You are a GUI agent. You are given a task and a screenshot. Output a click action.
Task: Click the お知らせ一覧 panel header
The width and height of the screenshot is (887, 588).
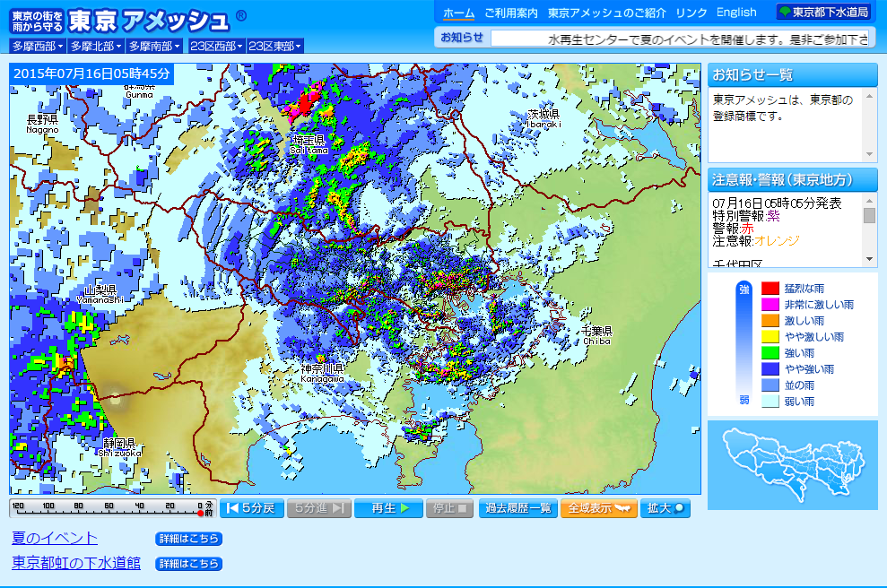tap(793, 74)
